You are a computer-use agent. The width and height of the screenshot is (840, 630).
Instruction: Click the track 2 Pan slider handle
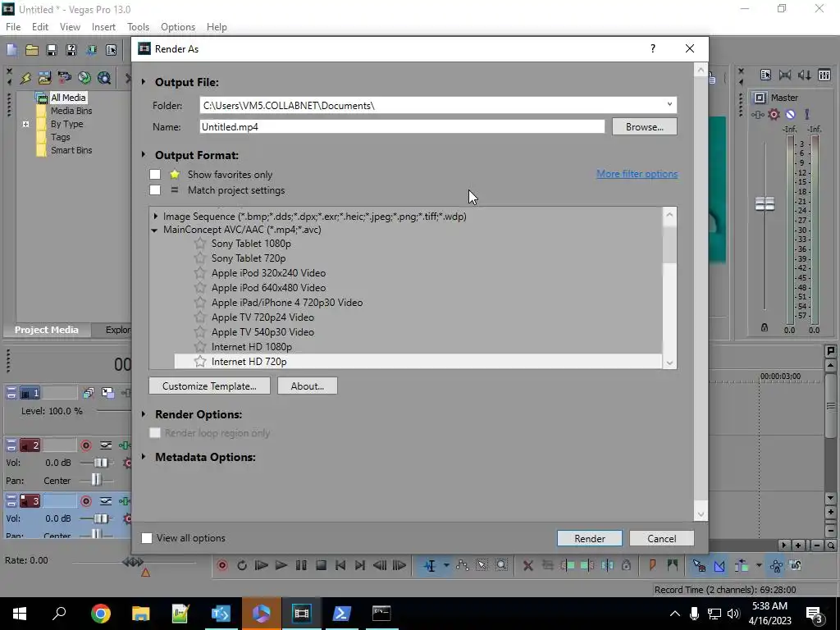(x=96, y=480)
